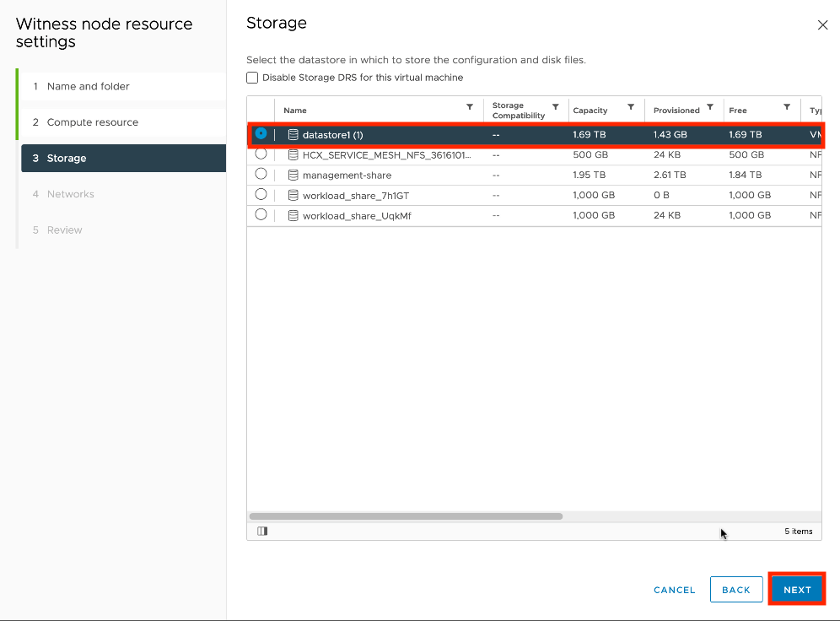The height and width of the screenshot is (621, 840).
Task: Enable Disable Storage DRS checkbox
Action: click(252, 78)
